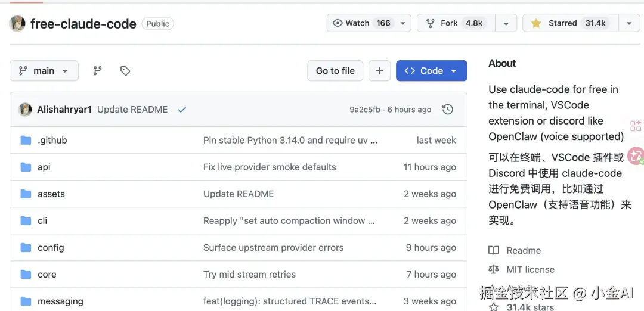644x311 pixels.
Task: Open the Alishahryar1 author profile link
Action: pos(64,110)
